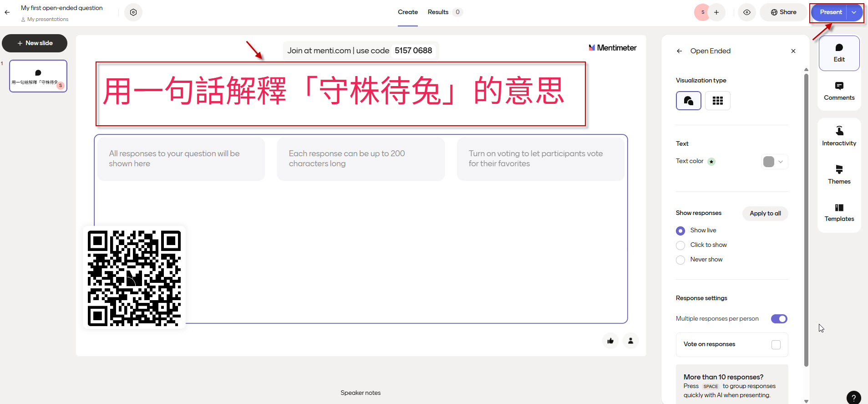This screenshot has height=404, width=868.
Task: Open the Comments panel
Action: [x=839, y=91]
